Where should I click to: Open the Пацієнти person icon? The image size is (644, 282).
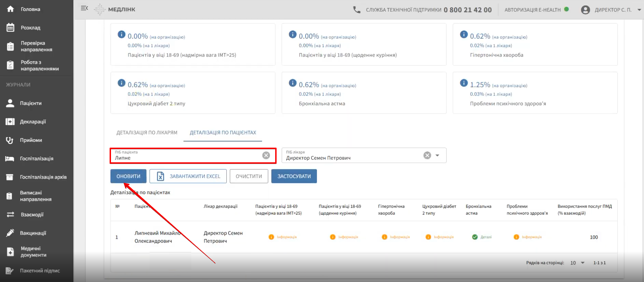tap(10, 103)
